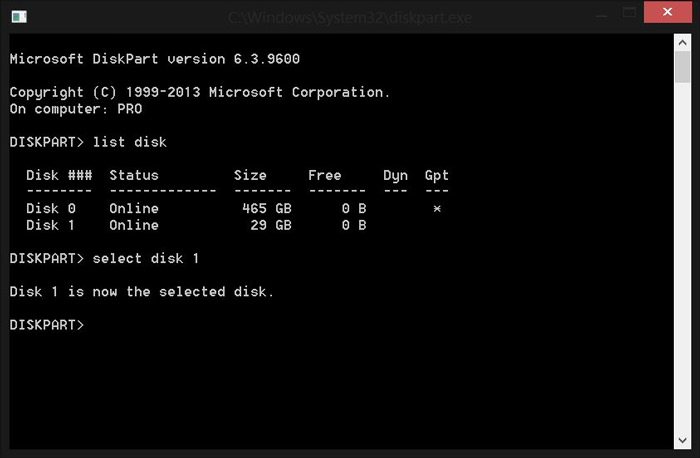Viewport: 700px width, 458px height.
Task: Click the 'select disk 1' command text
Action: pyautogui.click(x=146, y=259)
